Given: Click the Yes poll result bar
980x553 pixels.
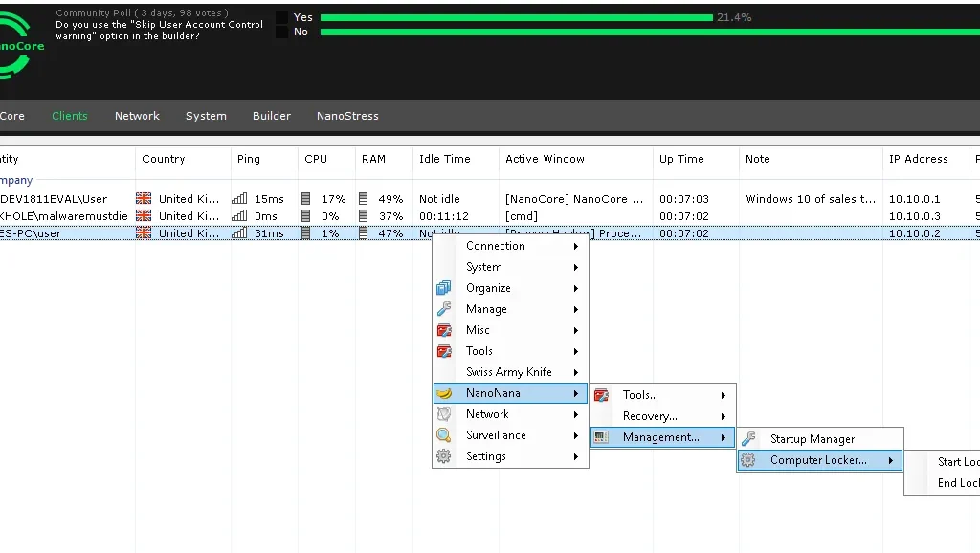Looking at the screenshot, I should [516, 17].
